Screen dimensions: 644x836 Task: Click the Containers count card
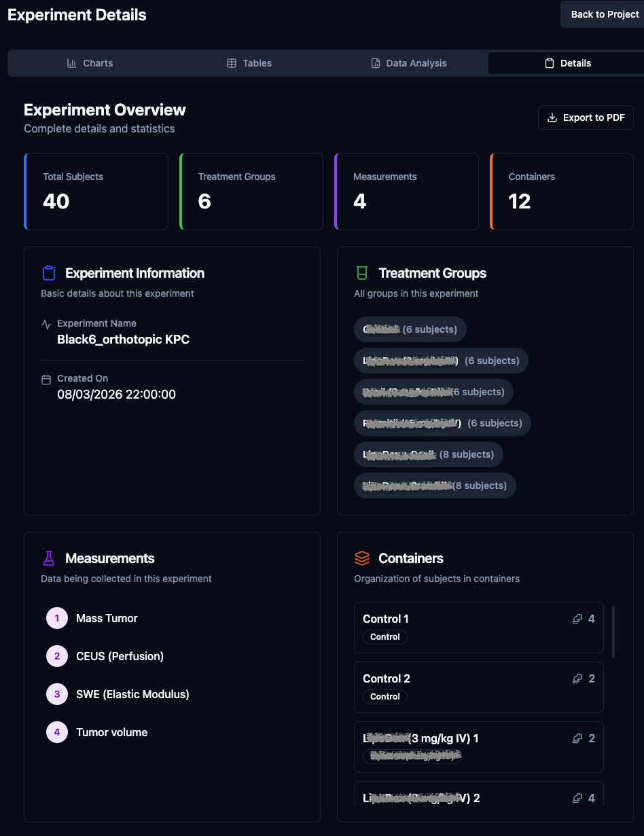coord(562,192)
